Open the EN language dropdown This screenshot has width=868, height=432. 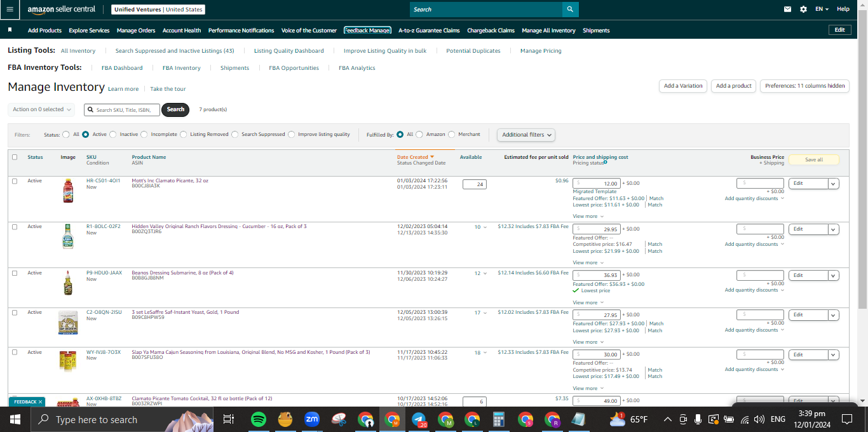pyautogui.click(x=822, y=10)
